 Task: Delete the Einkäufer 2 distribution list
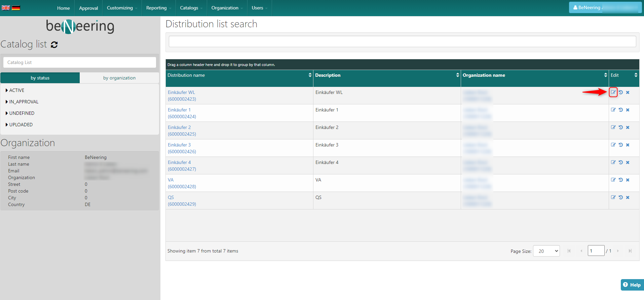pyautogui.click(x=628, y=127)
